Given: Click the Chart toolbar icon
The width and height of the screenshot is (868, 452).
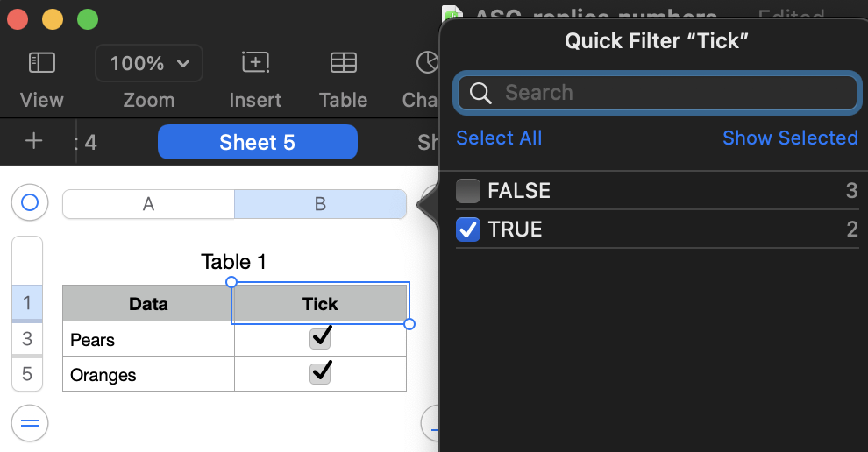Looking at the screenshot, I should (x=427, y=63).
